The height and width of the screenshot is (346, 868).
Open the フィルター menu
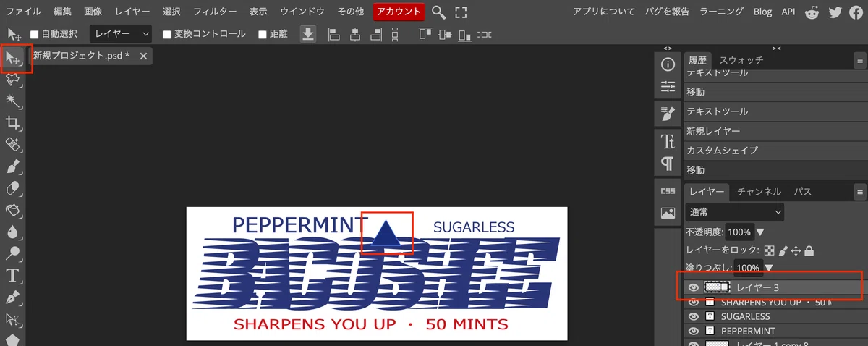click(215, 12)
